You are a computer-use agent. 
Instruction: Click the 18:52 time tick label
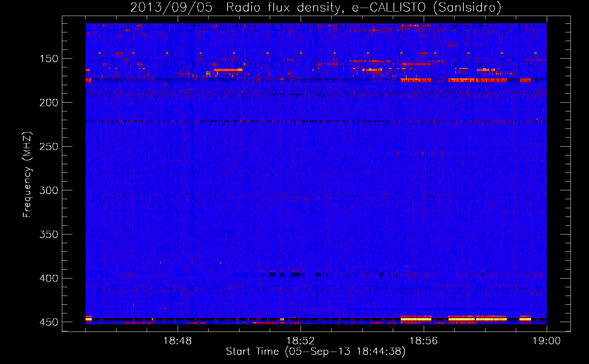click(x=301, y=341)
